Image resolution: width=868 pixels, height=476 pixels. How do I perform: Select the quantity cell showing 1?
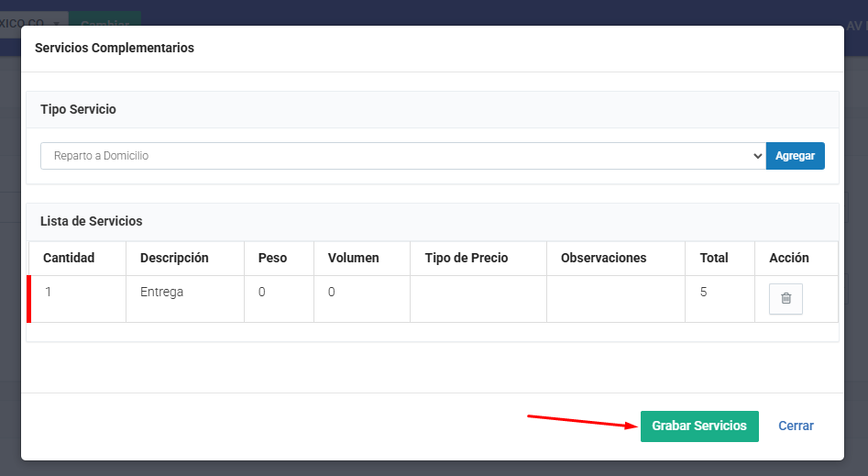(x=49, y=293)
